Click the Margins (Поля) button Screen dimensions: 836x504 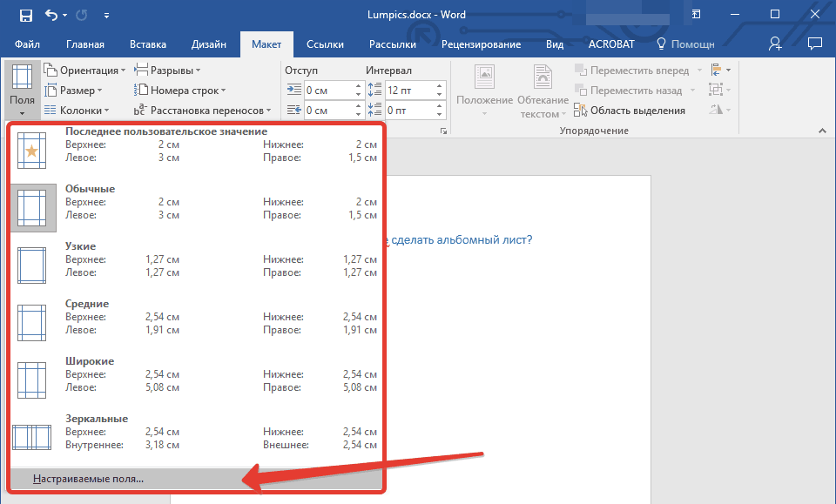[22, 89]
